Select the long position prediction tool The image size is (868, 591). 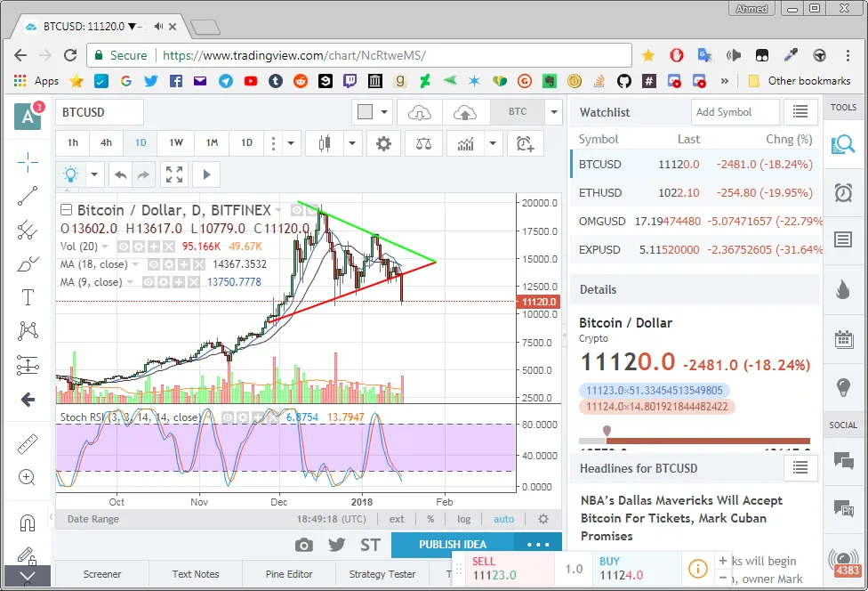27,365
